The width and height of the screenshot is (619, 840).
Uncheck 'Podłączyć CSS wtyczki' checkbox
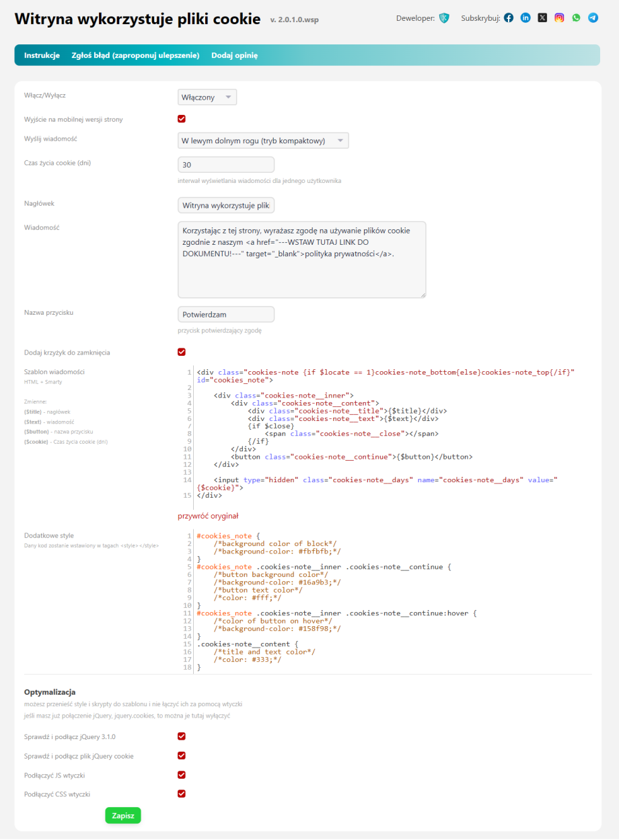(x=182, y=794)
